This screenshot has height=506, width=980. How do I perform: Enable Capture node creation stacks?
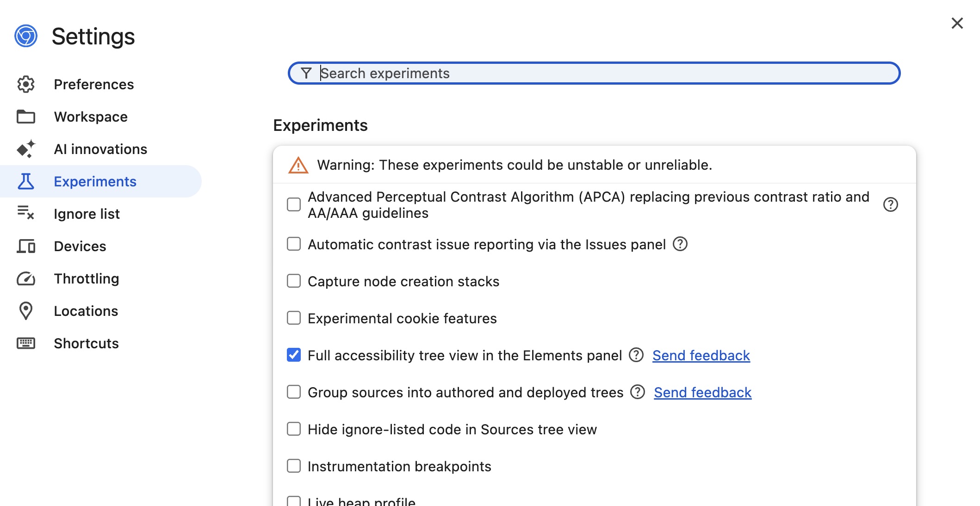pyautogui.click(x=294, y=281)
